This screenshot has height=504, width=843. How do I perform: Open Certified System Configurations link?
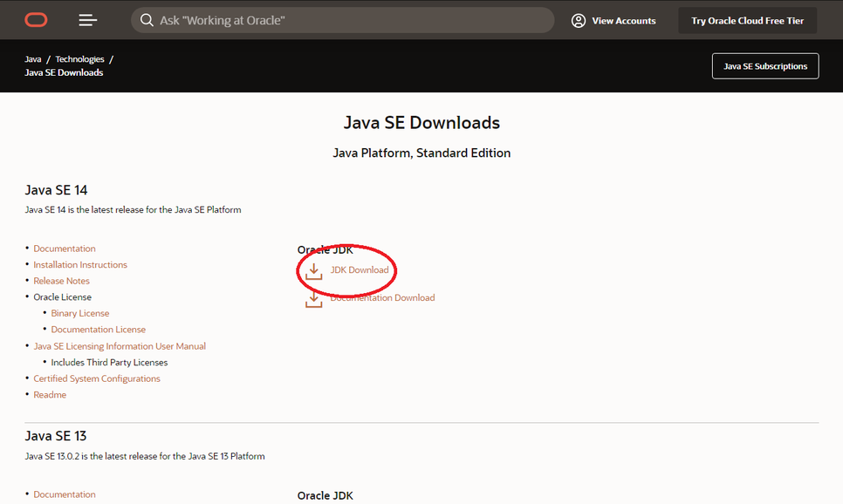coord(97,378)
